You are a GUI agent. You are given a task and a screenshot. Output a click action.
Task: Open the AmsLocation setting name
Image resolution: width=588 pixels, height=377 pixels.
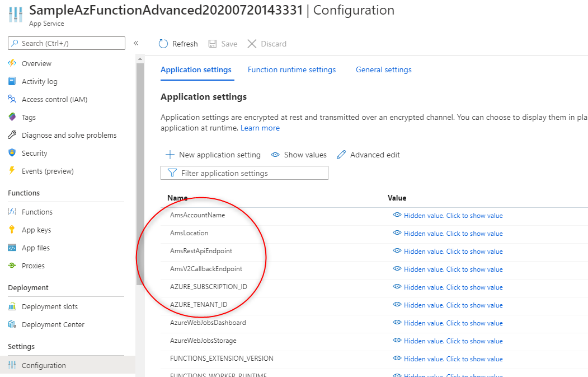tap(189, 233)
